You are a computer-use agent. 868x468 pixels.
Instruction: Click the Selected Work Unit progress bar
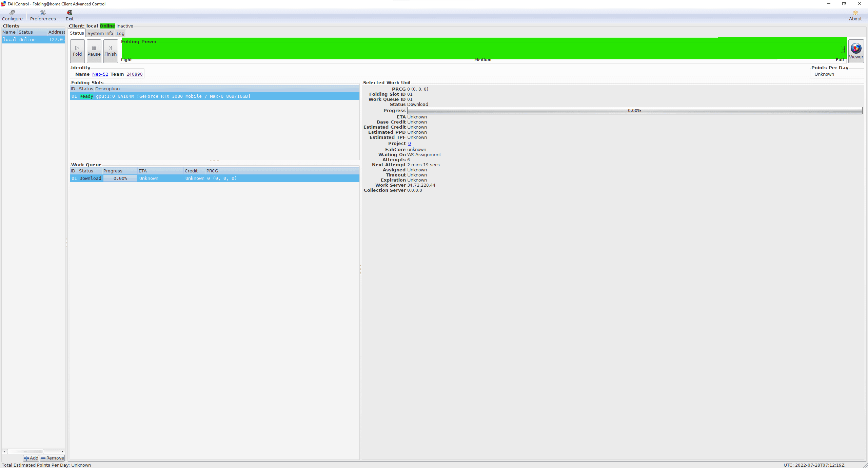pos(634,111)
